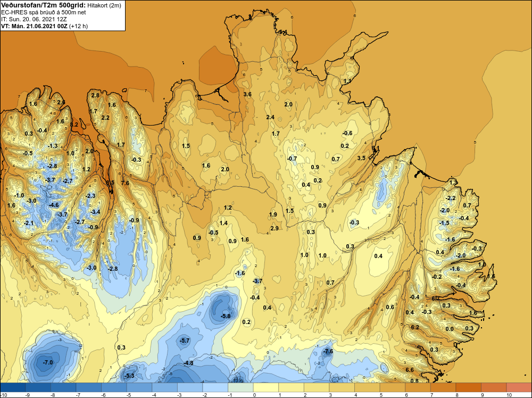Screen dimensions: 532x398
Task: Click the -5.7 temperature value
Action: pyautogui.click(x=185, y=341)
